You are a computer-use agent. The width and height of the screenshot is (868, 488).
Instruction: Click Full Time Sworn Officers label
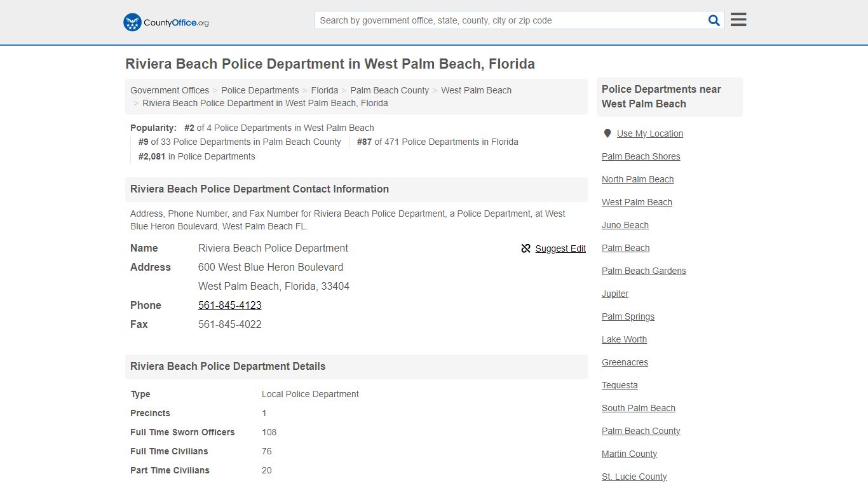click(x=182, y=432)
